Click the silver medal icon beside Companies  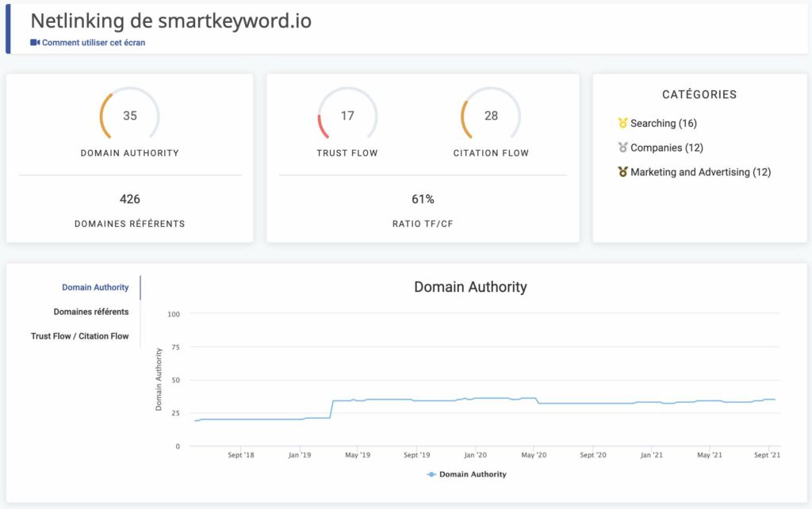click(x=622, y=147)
